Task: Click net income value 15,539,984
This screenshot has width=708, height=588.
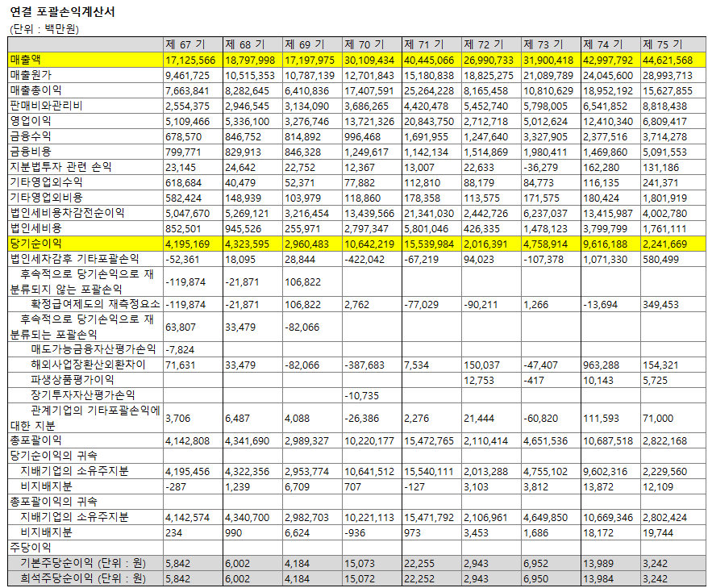Action: click(429, 244)
